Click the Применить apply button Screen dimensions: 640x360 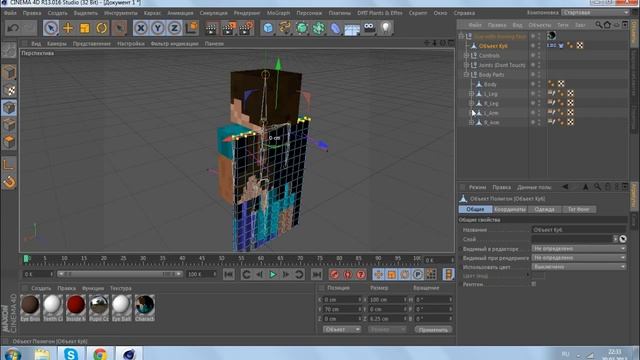click(433, 329)
